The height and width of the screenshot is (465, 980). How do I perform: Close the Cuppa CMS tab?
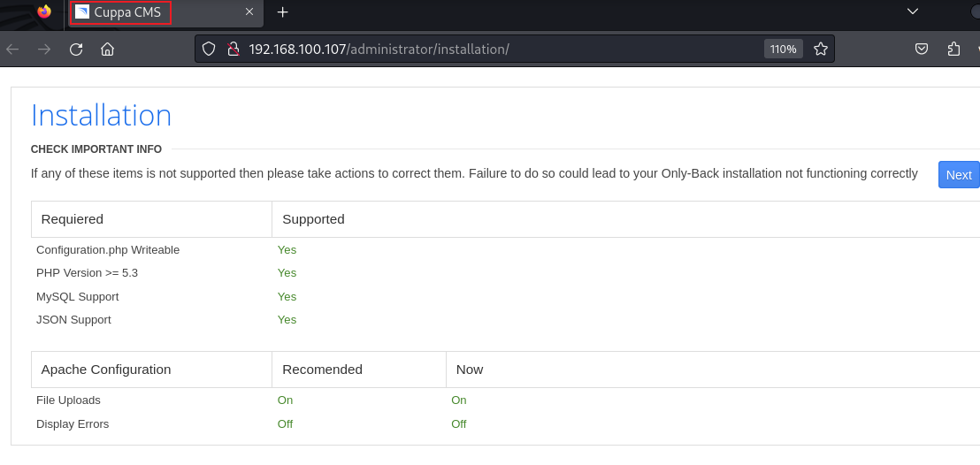tap(249, 12)
